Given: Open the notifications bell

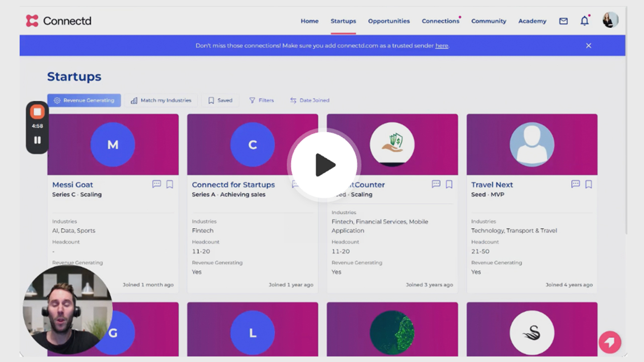Looking at the screenshot, I should click(x=584, y=21).
